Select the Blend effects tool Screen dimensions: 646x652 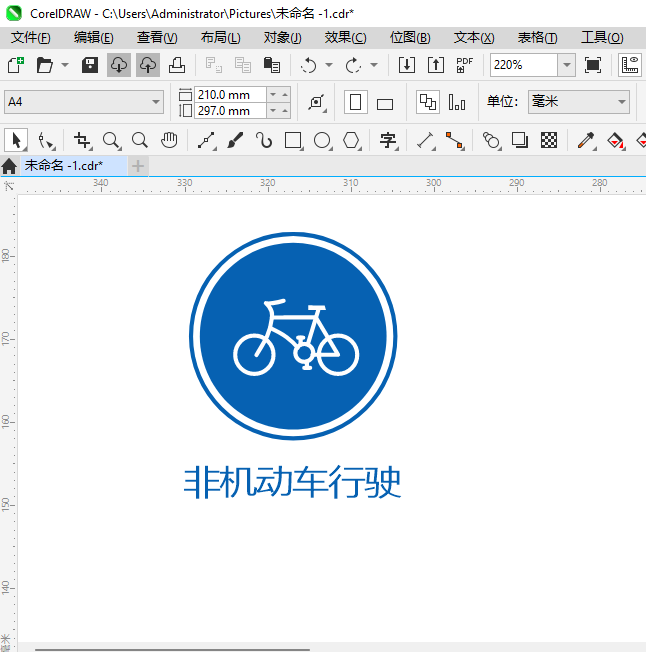[491, 141]
